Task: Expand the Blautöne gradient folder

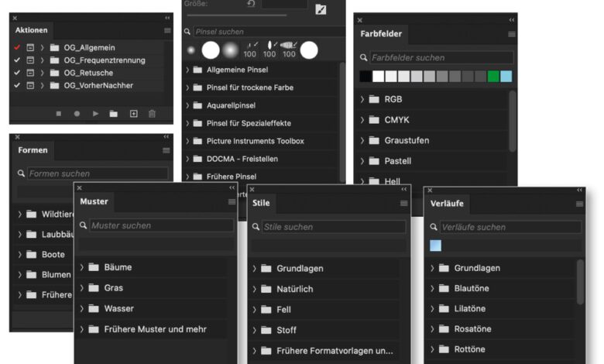Action: (x=432, y=288)
